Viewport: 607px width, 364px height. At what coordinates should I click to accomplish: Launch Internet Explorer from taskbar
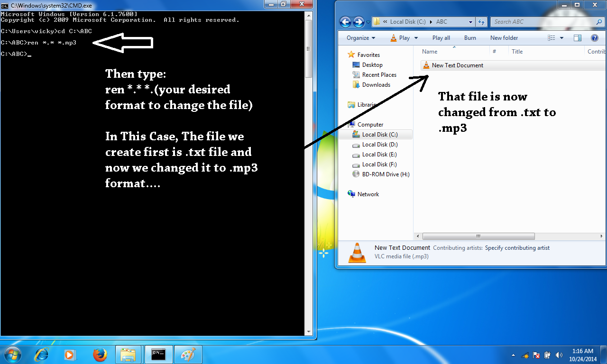point(42,354)
